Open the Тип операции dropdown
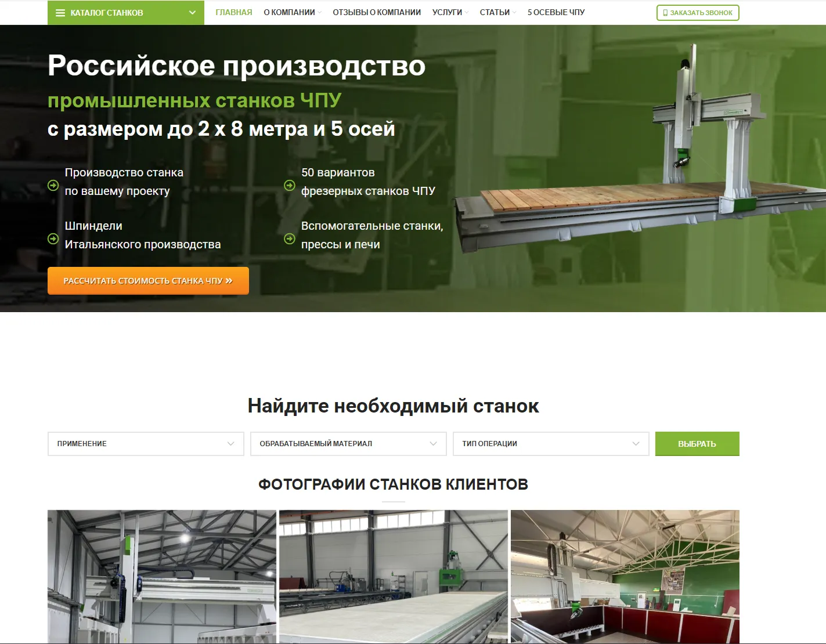826x644 pixels. [x=551, y=444]
